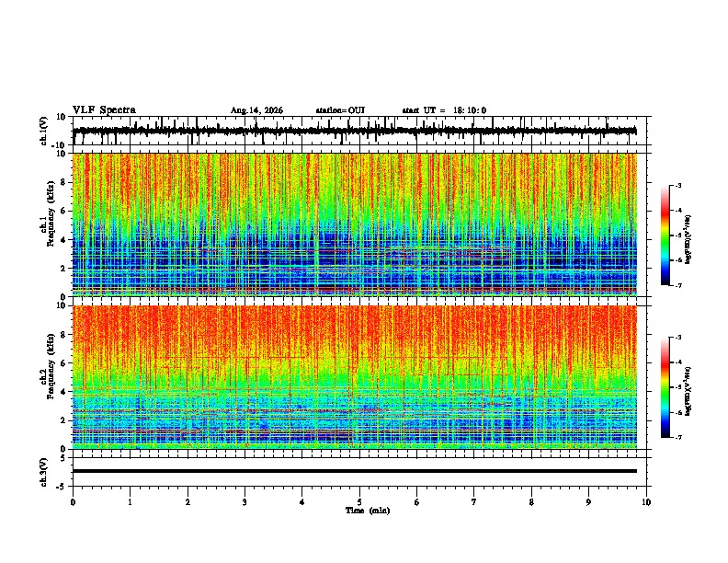Screen dimensions: 728x563
Task: Click the "-3" top label of ch.1 color bar
Action: click(678, 185)
